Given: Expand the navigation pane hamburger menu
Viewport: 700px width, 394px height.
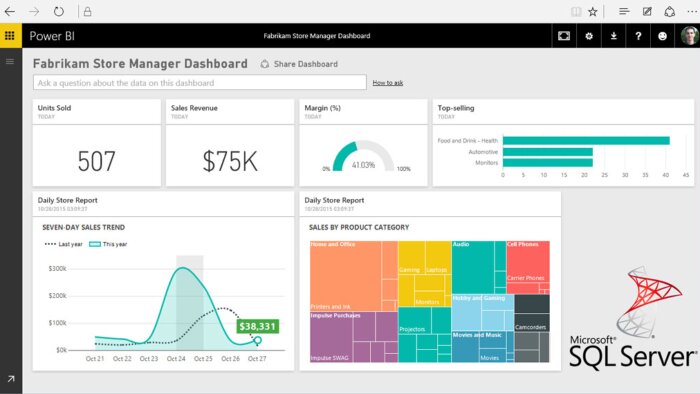Looking at the screenshot, I should coord(10,62).
